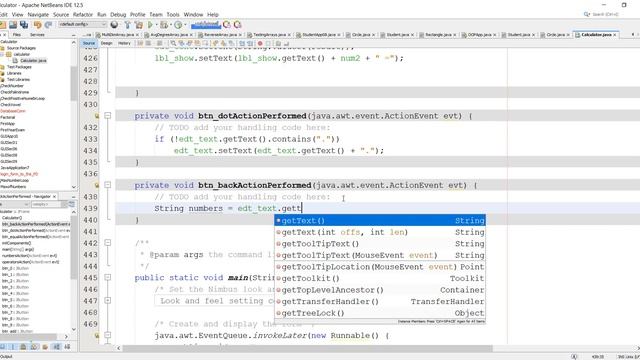The image size is (640, 360).
Task: Run the project with green play icon
Action: point(150,25)
